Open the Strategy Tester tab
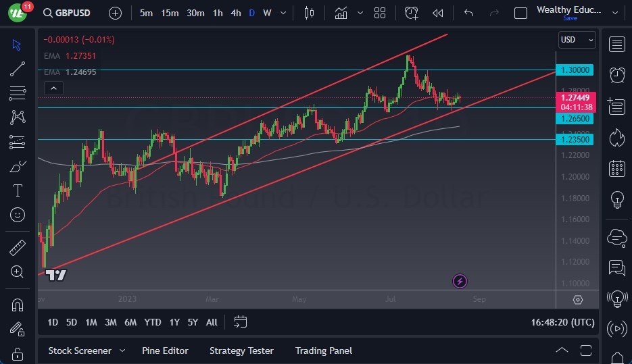Image resolution: width=632 pixels, height=364 pixels. tap(241, 350)
